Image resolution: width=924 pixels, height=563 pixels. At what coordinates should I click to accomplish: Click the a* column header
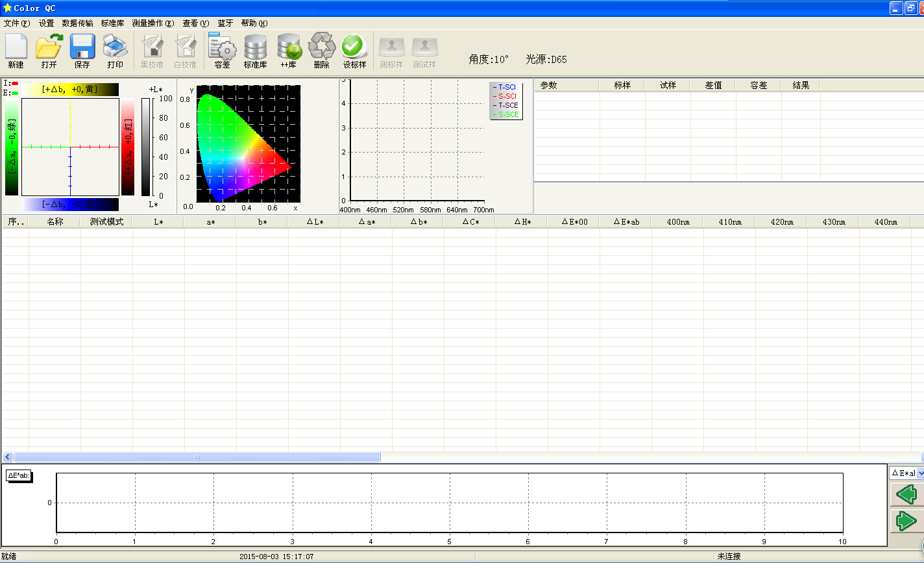tap(210, 221)
